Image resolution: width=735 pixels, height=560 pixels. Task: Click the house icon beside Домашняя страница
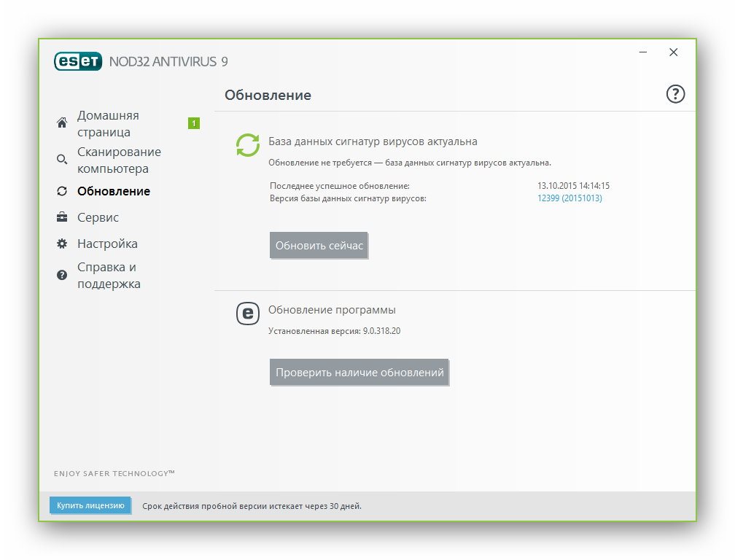click(62, 122)
